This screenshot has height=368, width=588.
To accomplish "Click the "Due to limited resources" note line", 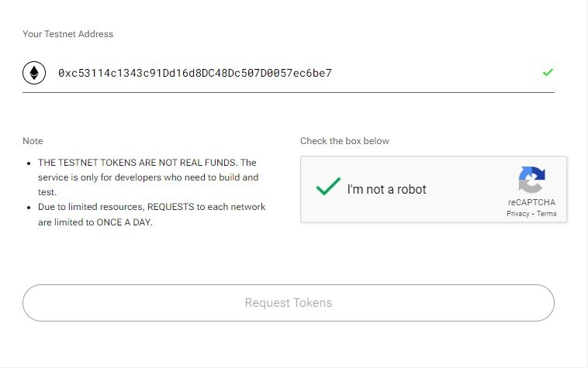I will coord(151,207).
